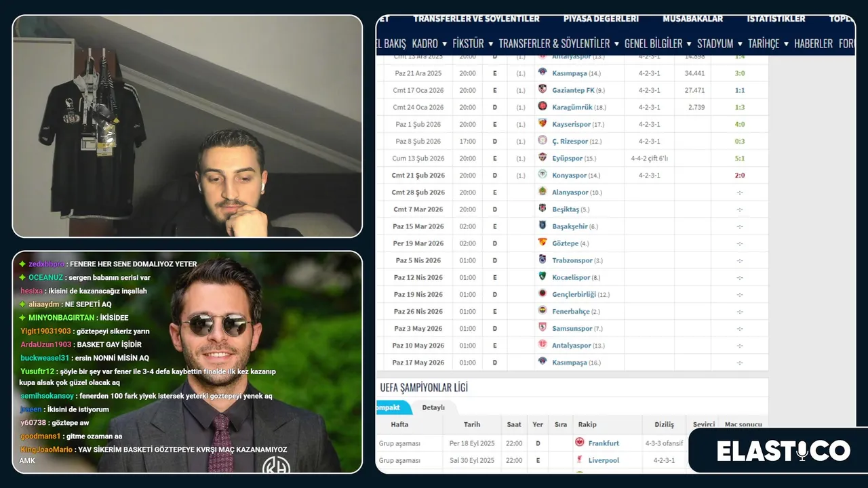Open the Beşiktaş team link
Image resolution: width=868 pixels, height=488 pixels.
(565, 209)
